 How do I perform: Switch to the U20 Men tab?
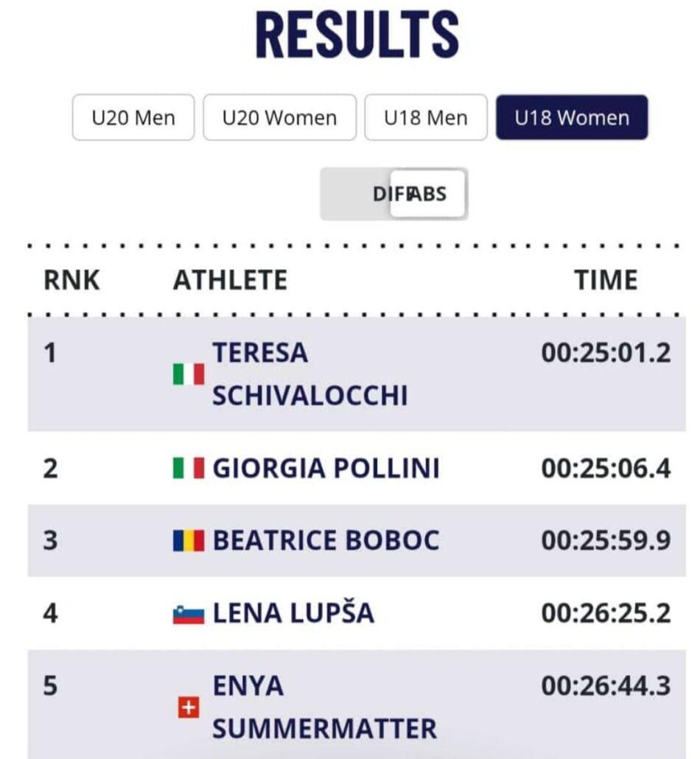coord(133,118)
